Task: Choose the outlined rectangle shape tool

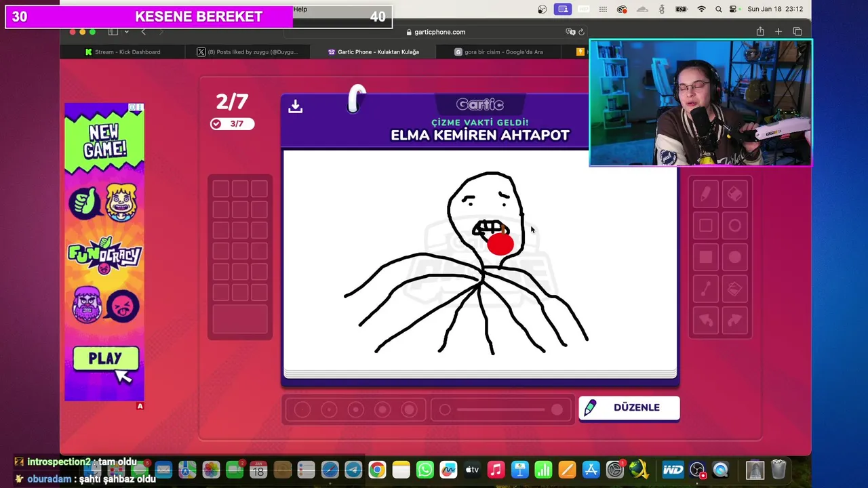Action: tap(705, 226)
